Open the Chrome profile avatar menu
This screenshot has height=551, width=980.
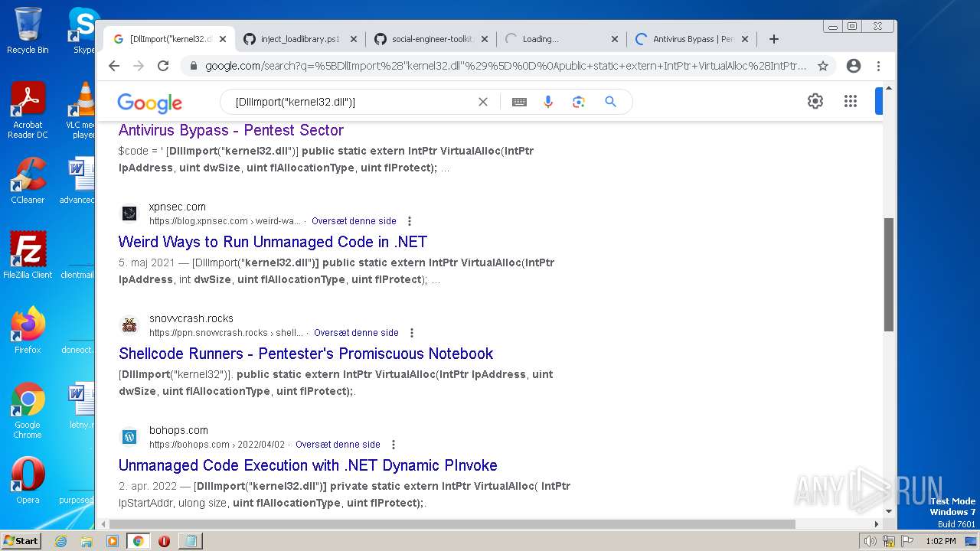pos(854,66)
